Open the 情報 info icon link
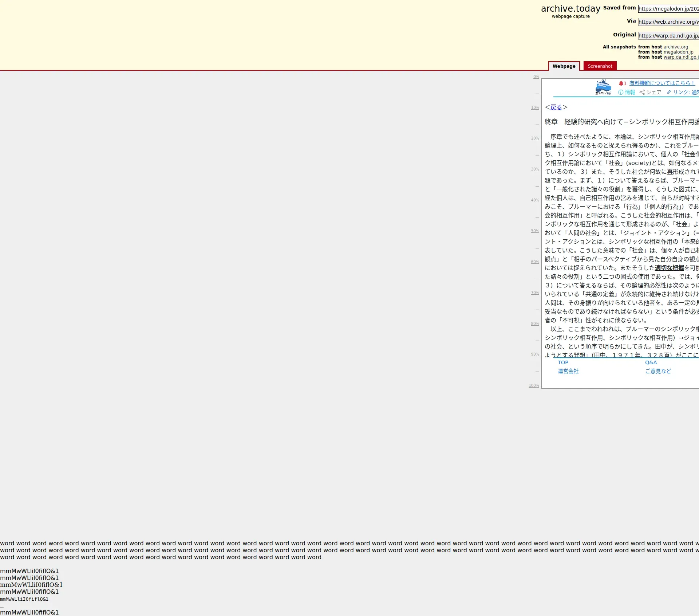This screenshot has height=616, width=699. click(x=621, y=93)
